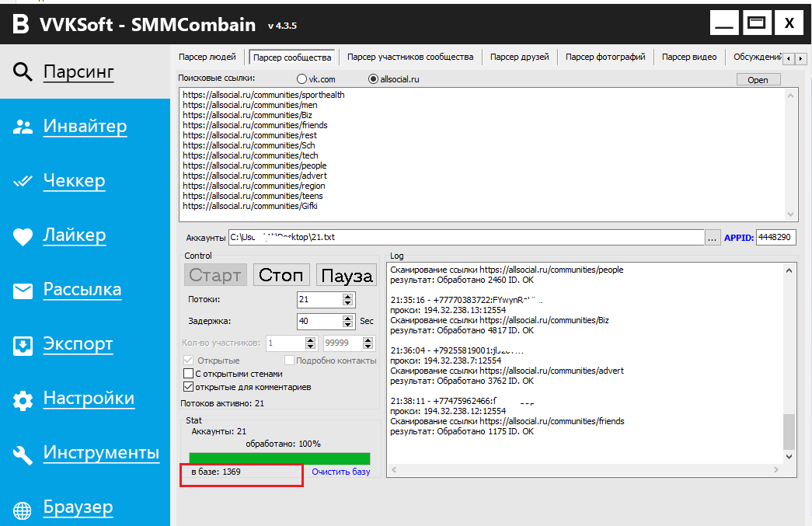Open the Инструменты section

[x=102, y=452]
